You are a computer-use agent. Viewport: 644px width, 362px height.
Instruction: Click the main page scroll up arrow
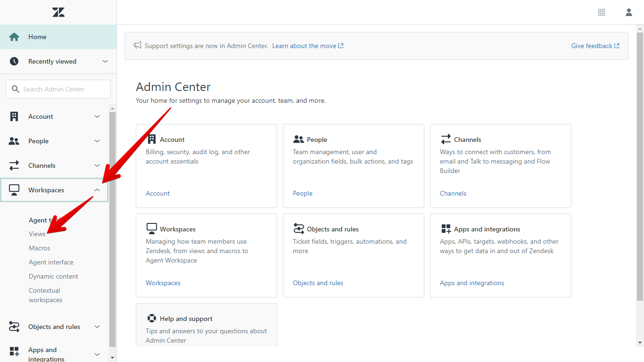coord(640,28)
